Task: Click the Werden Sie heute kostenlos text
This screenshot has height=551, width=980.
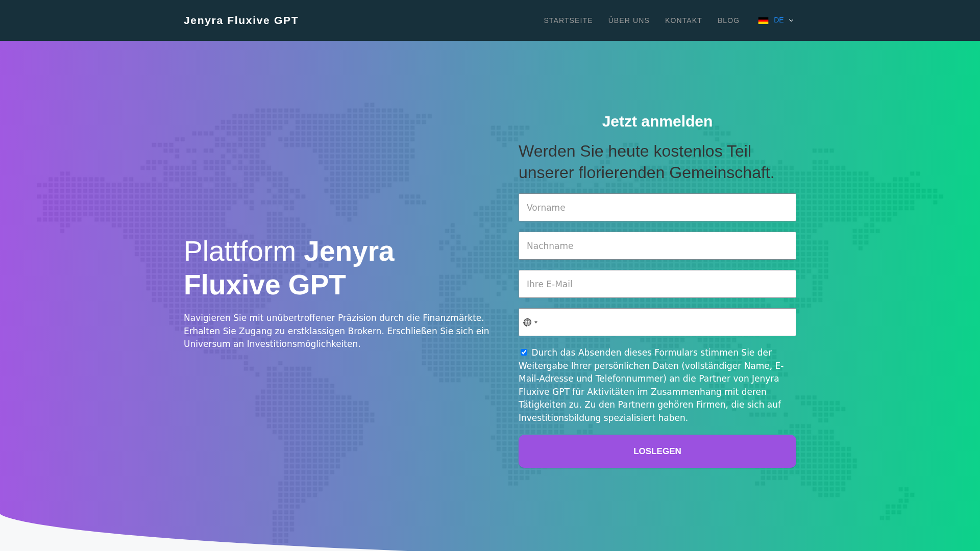Action: coord(647,162)
